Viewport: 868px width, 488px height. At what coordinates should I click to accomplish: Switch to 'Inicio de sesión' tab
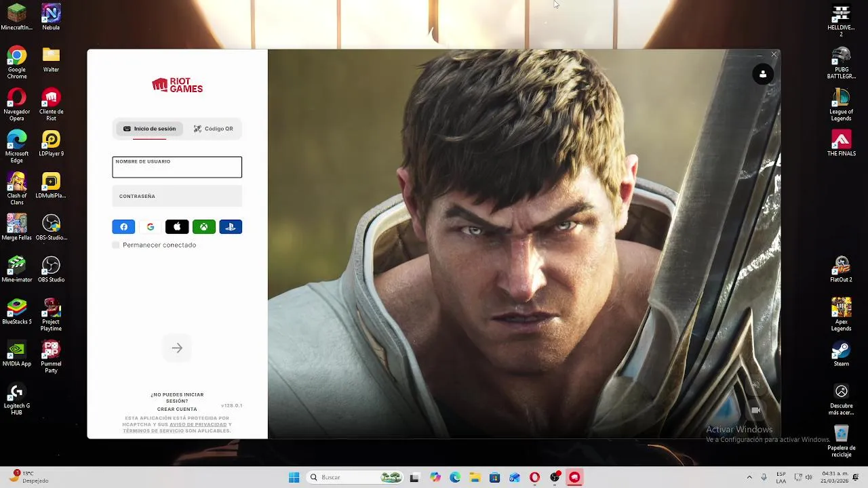149,129
